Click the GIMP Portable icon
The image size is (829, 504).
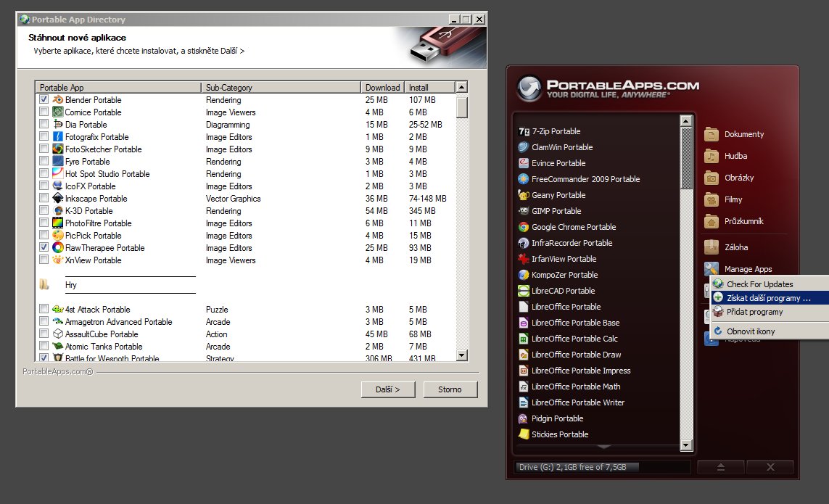[524, 211]
